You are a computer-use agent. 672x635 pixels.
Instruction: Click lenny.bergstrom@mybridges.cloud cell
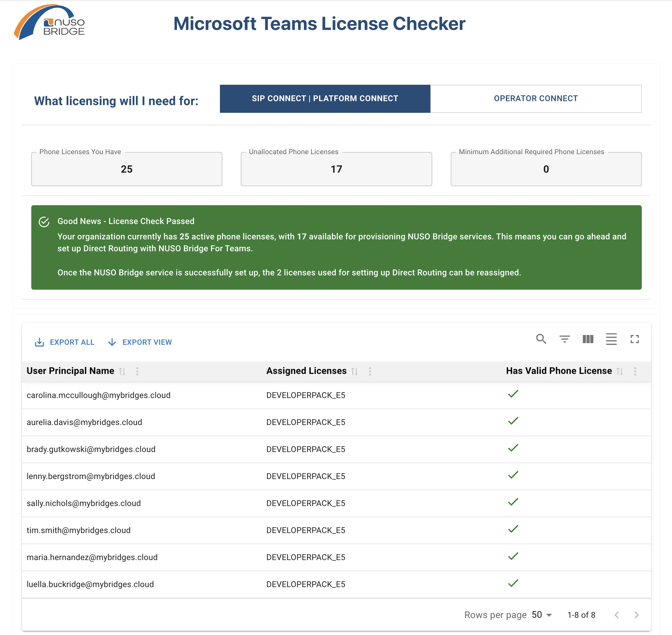(x=91, y=477)
